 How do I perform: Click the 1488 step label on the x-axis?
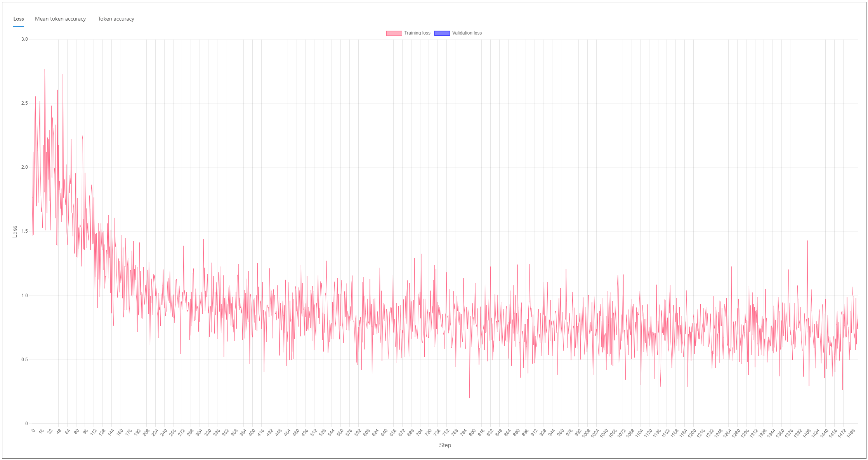(850, 433)
